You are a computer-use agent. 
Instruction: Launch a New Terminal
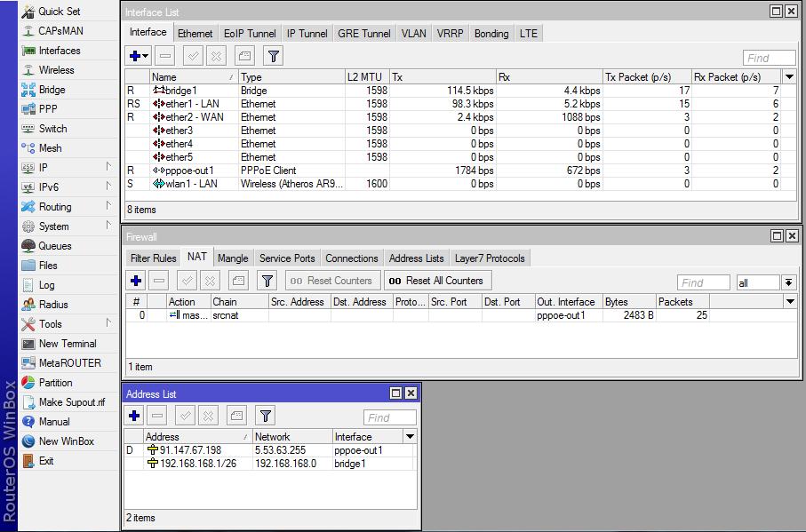68,344
